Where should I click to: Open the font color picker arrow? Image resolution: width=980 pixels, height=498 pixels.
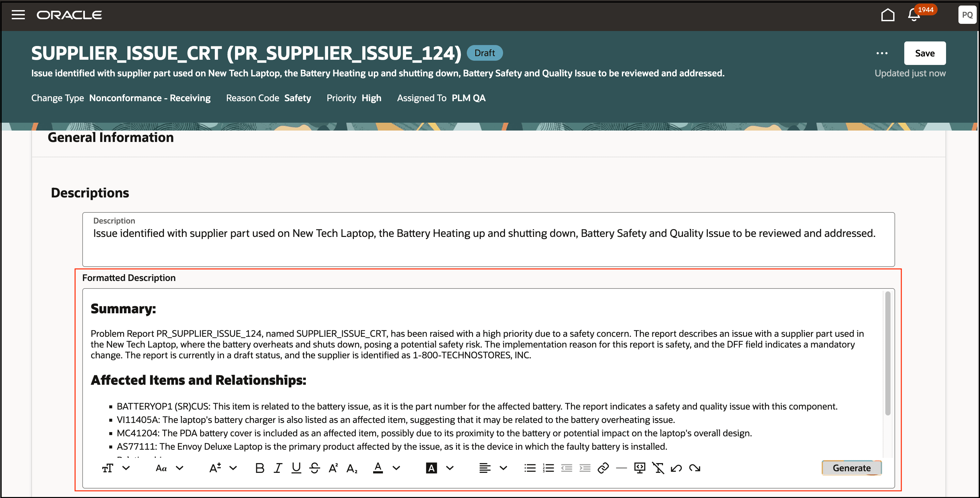coord(396,468)
